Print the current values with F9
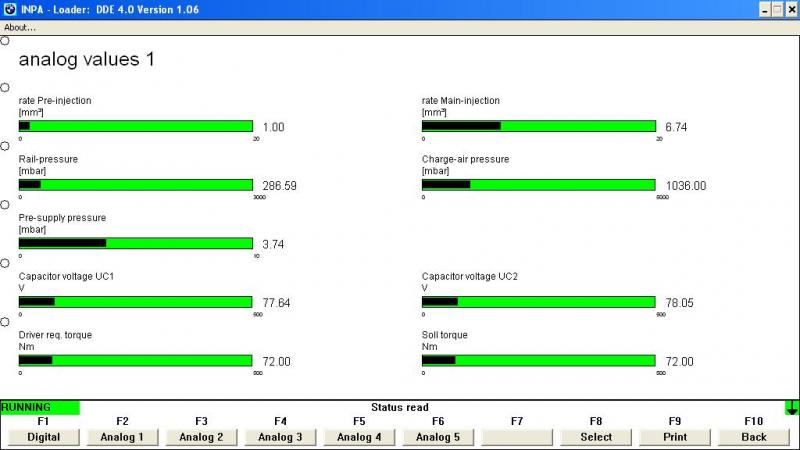This screenshot has height=450, width=800. click(x=675, y=437)
